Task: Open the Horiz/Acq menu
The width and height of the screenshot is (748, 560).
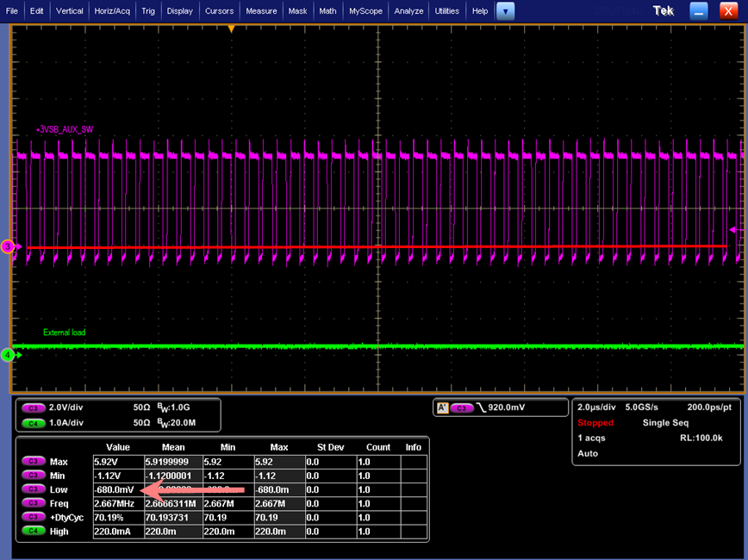Action: tap(112, 11)
